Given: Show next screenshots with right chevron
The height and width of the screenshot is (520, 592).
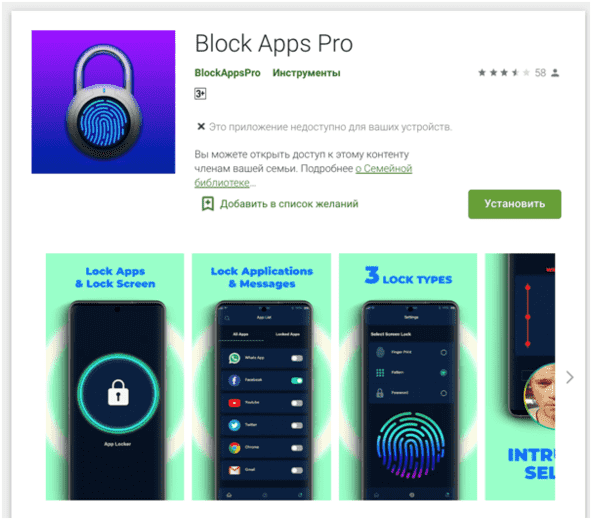Looking at the screenshot, I should click(x=570, y=377).
